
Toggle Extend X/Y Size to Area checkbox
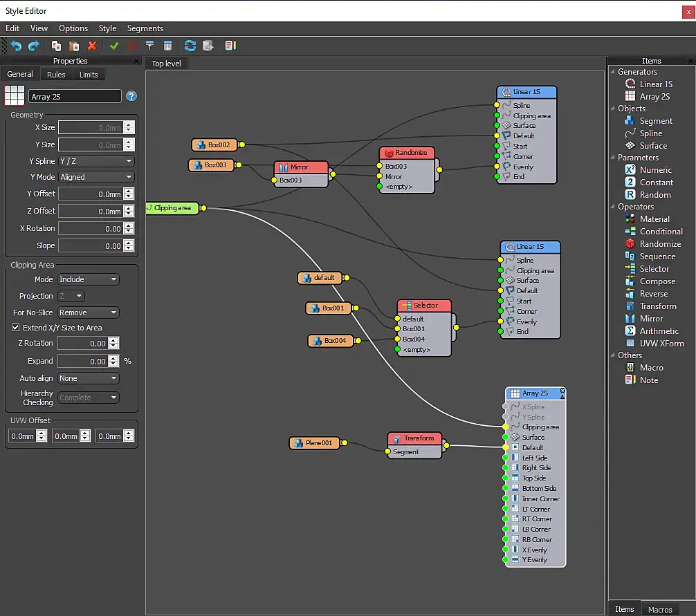16,328
